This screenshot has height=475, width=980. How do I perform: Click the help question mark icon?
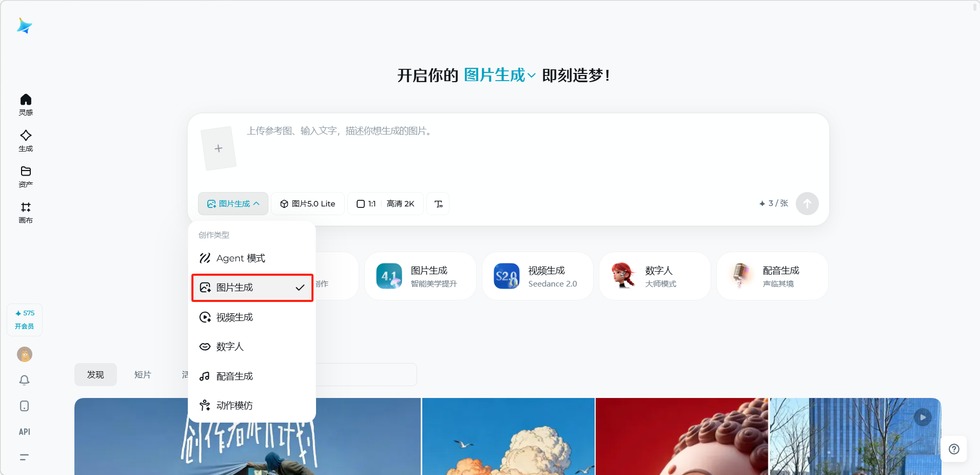[x=954, y=449]
